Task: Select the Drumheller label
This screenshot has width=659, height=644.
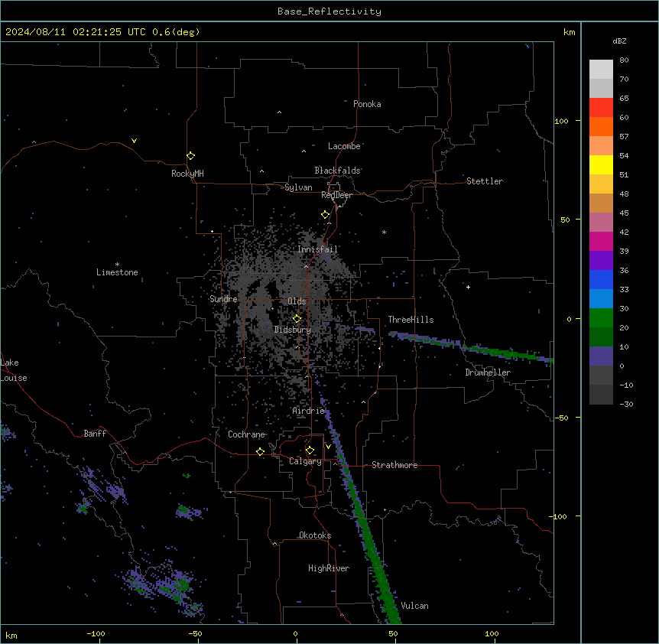Action: coord(488,372)
